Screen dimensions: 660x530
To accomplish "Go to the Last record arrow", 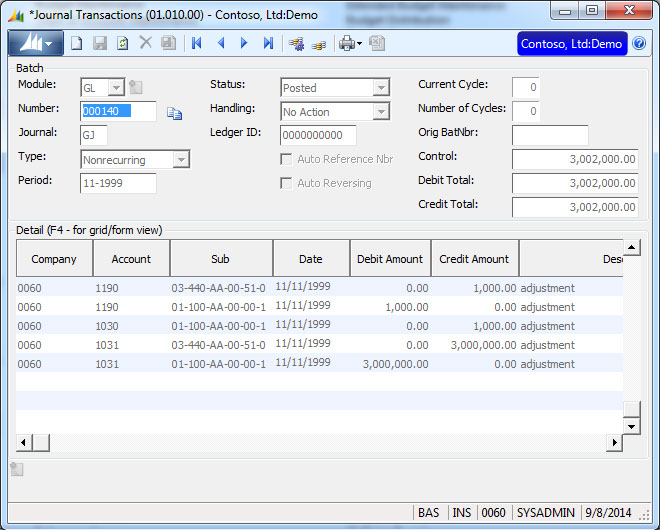I will (268, 43).
